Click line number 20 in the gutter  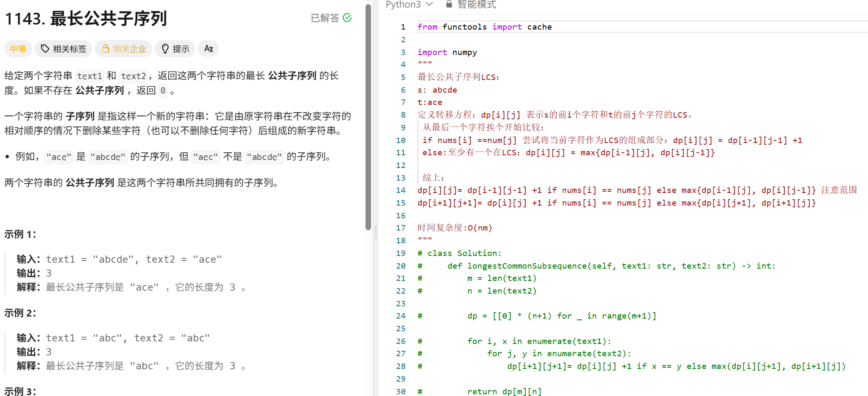[401, 266]
